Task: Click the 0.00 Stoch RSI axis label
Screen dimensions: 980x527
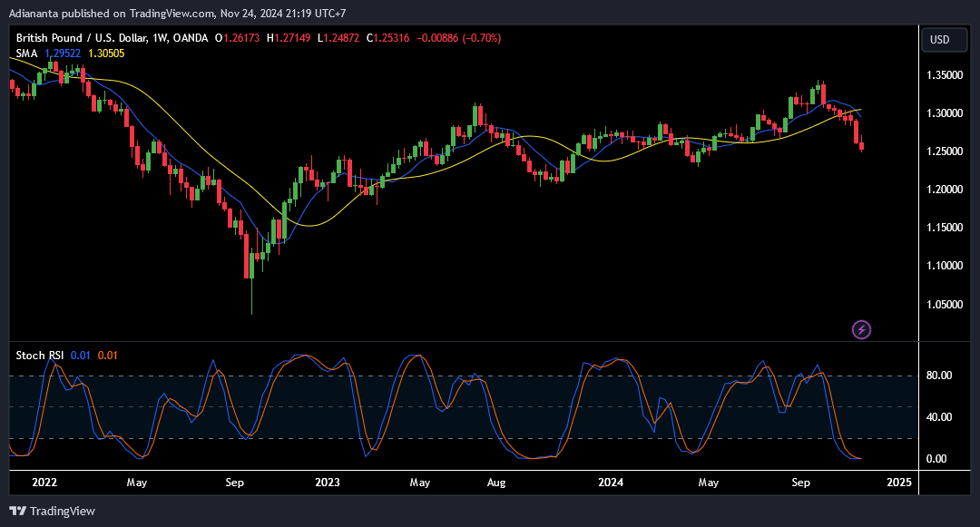Action: click(x=936, y=458)
